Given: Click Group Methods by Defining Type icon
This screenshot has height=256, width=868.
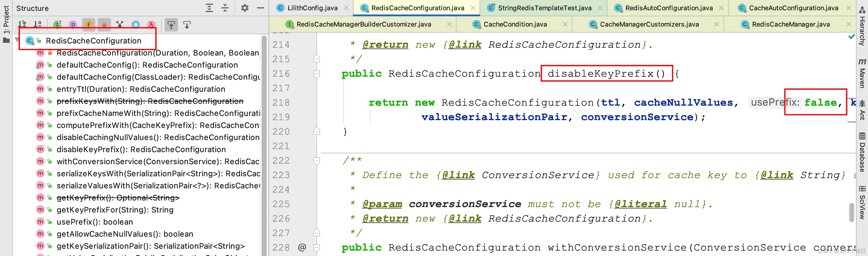Looking at the screenshot, I should coord(120,24).
